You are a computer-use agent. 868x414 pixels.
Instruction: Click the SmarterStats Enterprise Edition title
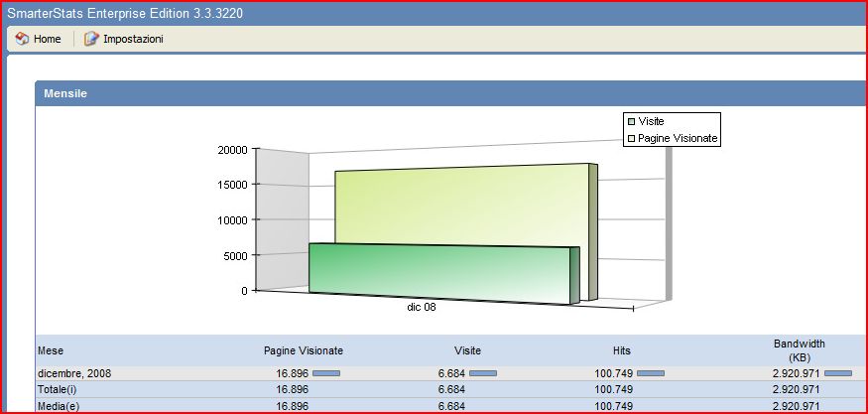point(125,13)
